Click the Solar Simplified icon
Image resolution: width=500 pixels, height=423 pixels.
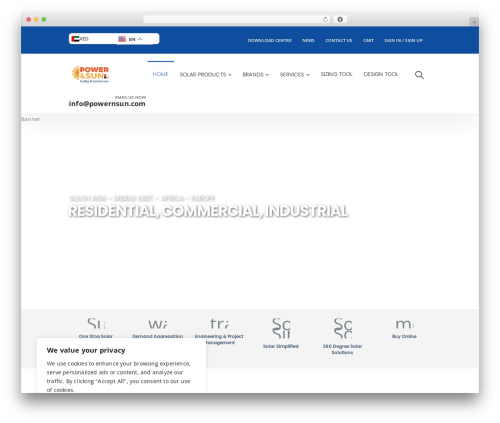[x=281, y=328]
